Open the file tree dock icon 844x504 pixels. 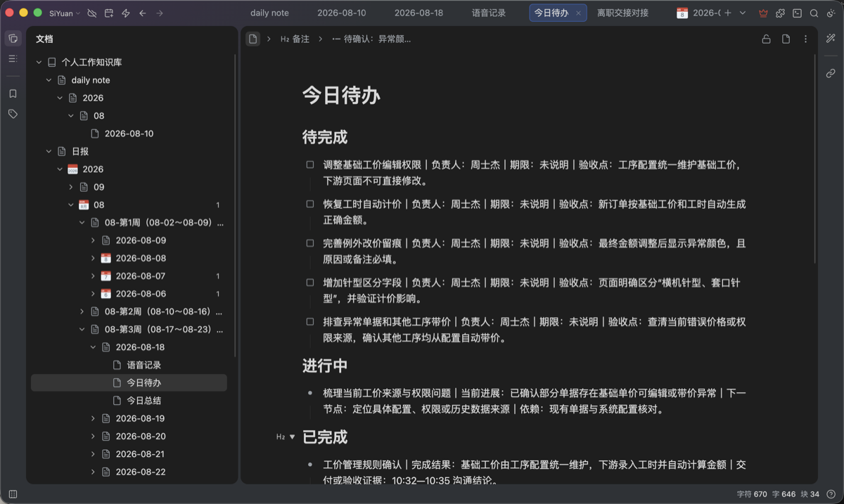(x=13, y=39)
